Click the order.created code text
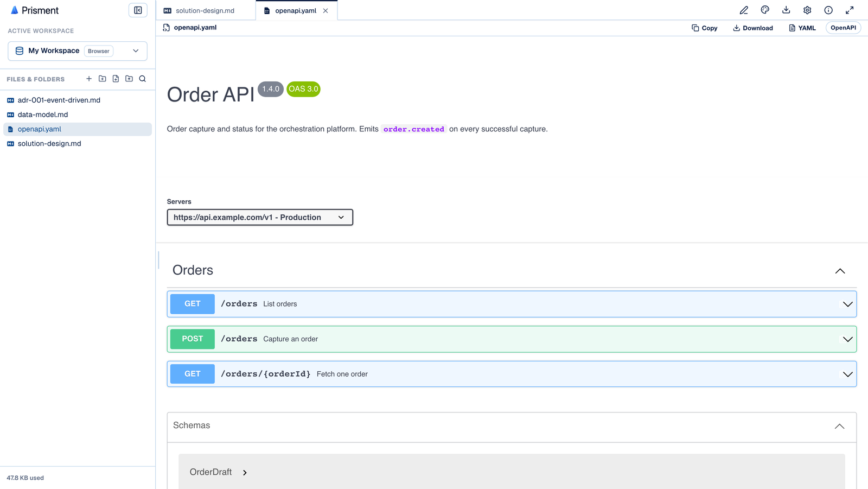This screenshot has width=868, height=489. (414, 129)
